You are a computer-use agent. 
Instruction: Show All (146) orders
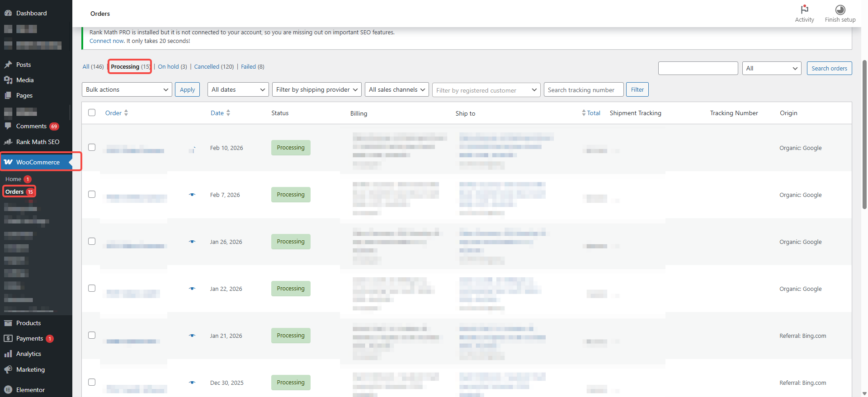coord(93,66)
